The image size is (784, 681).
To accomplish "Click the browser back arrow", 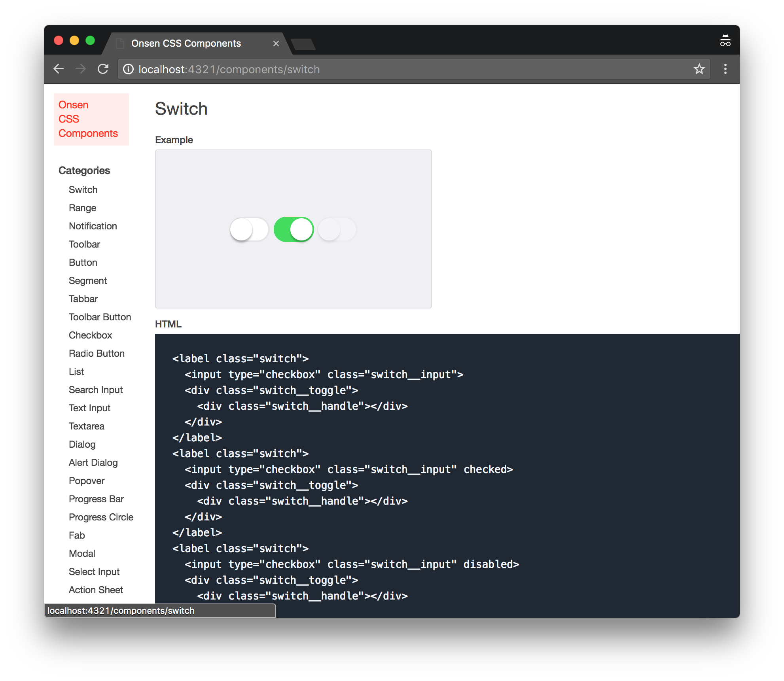I will [x=59, y=69].
